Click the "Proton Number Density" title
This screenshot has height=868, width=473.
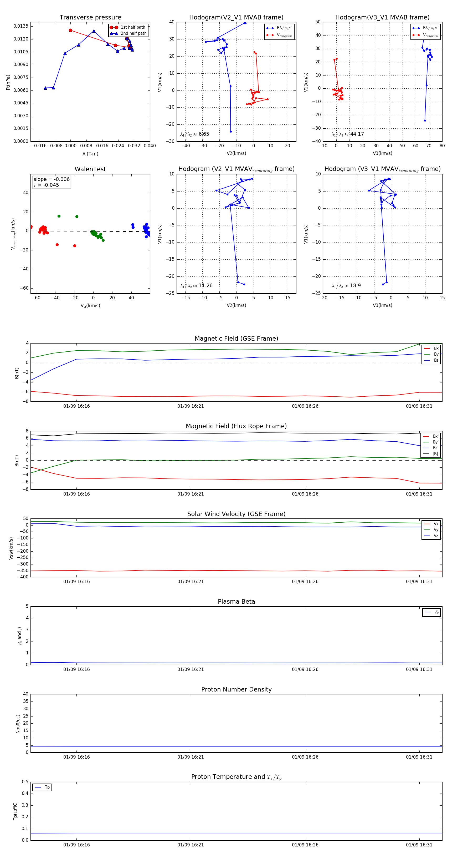coord(236,689)
